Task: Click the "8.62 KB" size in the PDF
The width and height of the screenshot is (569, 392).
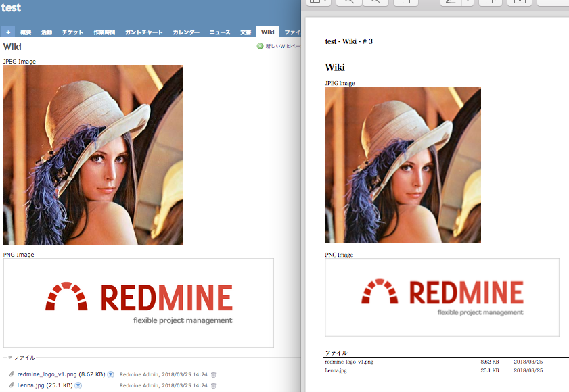Action: coord(490,362)
